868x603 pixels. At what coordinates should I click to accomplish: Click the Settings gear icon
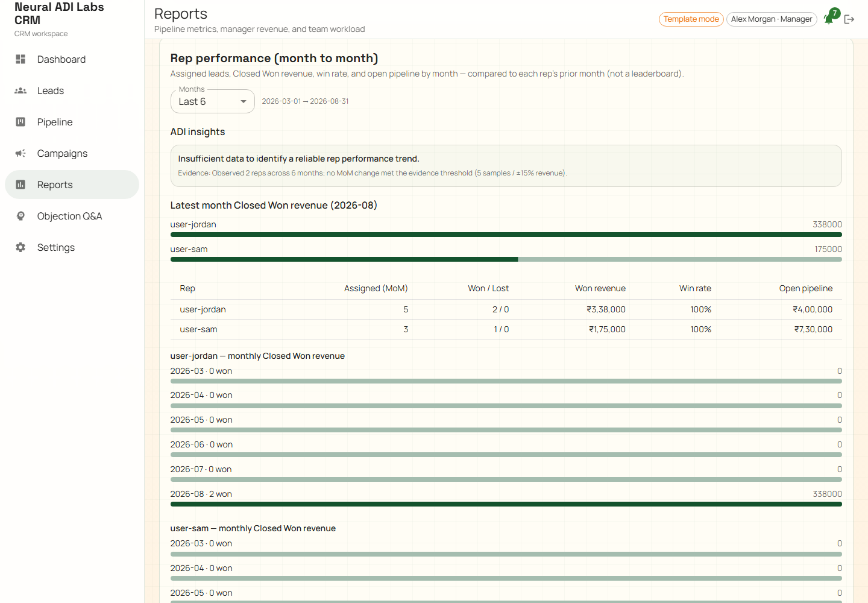(x=20, y=247)
